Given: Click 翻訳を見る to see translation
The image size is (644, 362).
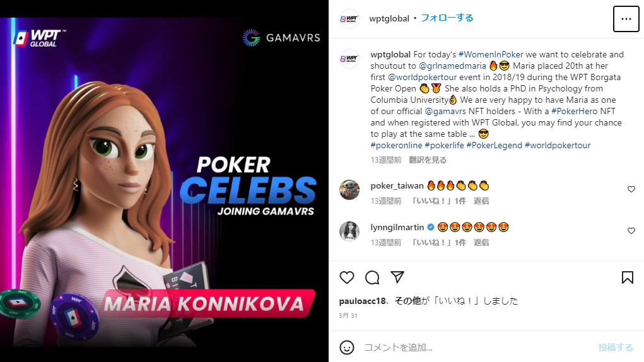Looking at the screenshot, I should [428, 160].
